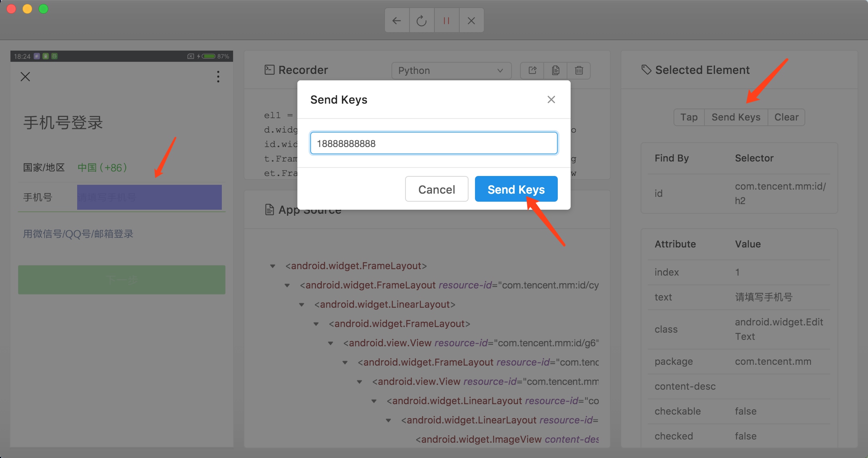
Task: Click 用微信号/QQ号/邮箱登录 link
Action: (78, 234)
